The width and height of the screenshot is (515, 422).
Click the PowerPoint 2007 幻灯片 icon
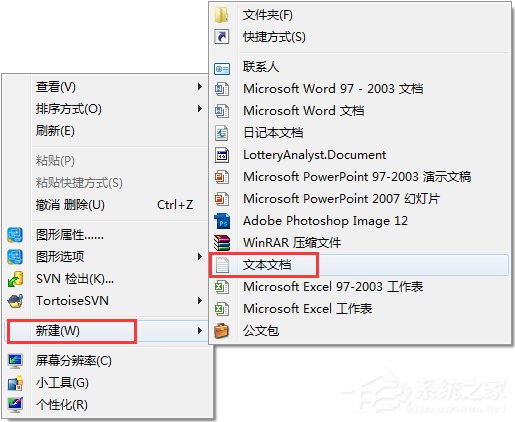(x=222, y=199)
